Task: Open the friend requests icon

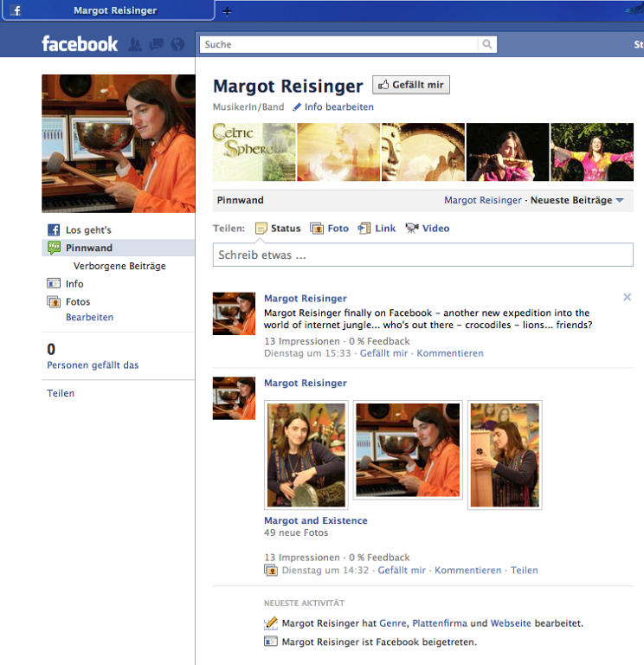Action: coord(135,44)
